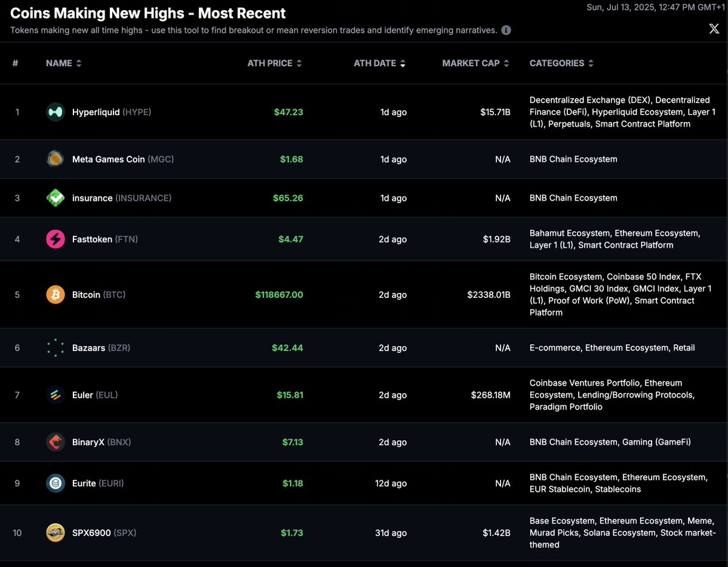Image resolution: width=728 pixels, height=567 pixels.
Task: Sort the table by ATH DATE column
Action: tap(380, 63)
